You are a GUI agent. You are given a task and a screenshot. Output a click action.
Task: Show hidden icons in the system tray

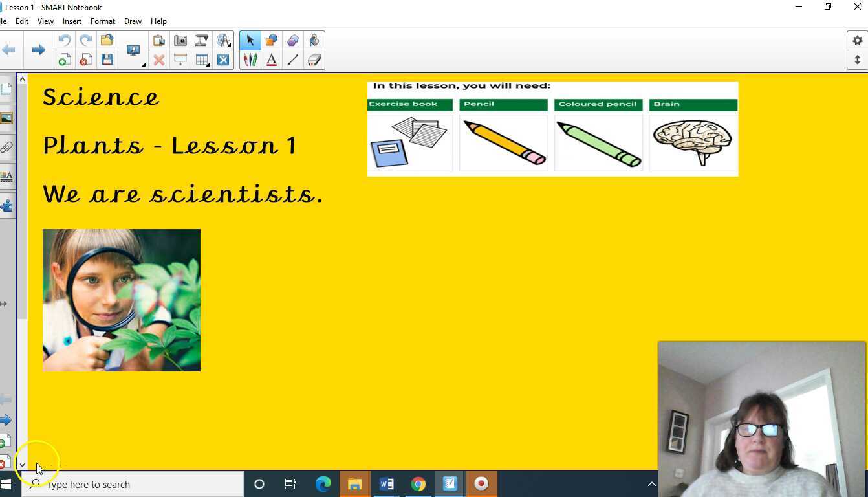pos(652,483)
